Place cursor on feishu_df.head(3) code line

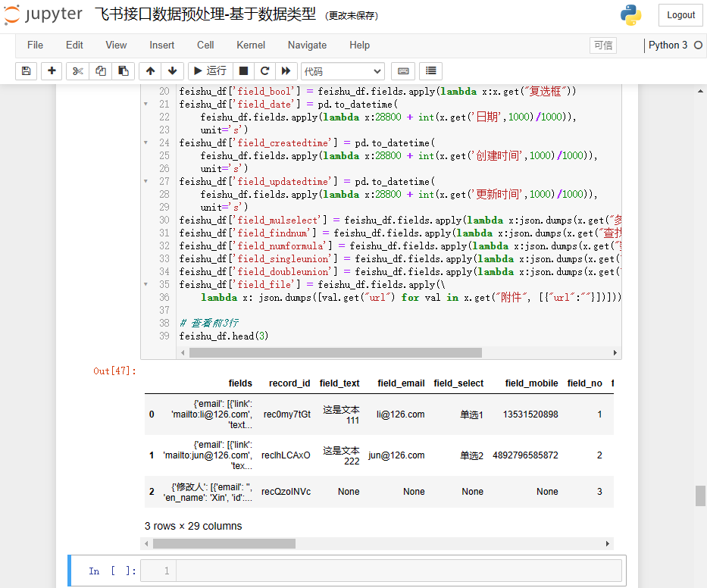coord(224,336)
